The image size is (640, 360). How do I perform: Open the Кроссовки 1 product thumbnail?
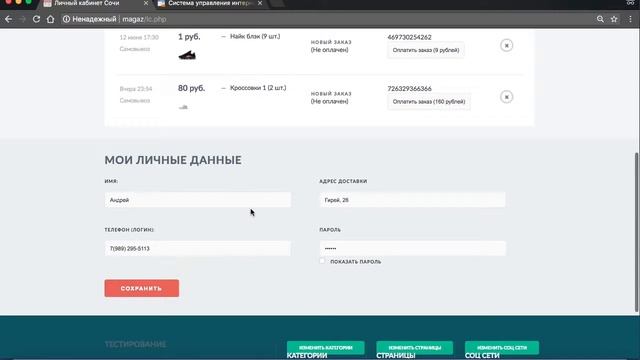(x=183, y=107)
